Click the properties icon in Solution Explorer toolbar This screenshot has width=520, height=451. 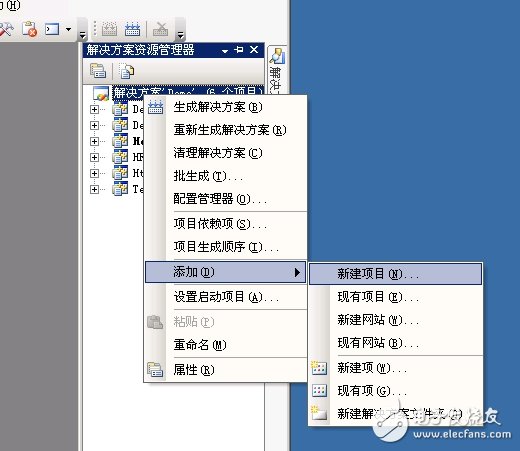click(x=98, y=71)
